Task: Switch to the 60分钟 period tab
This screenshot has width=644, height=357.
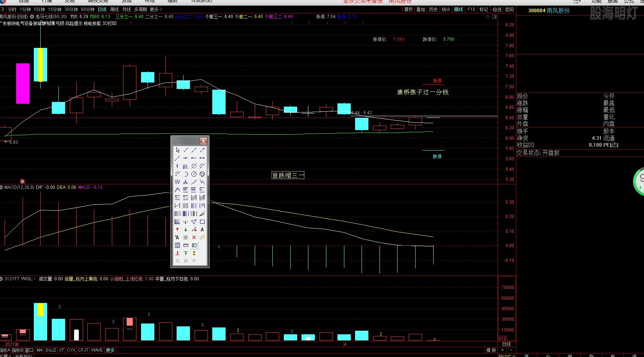Action: tap(88, 9)
